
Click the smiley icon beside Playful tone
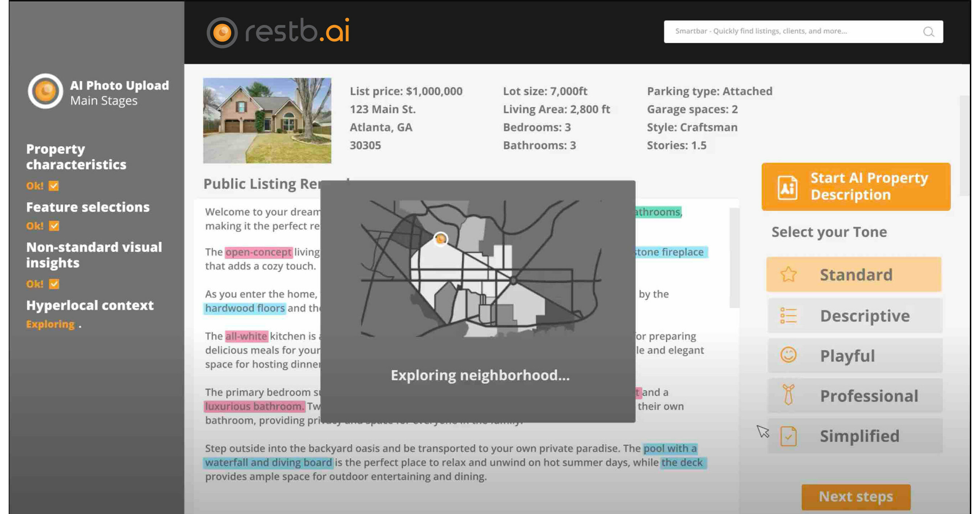point(790,356)
